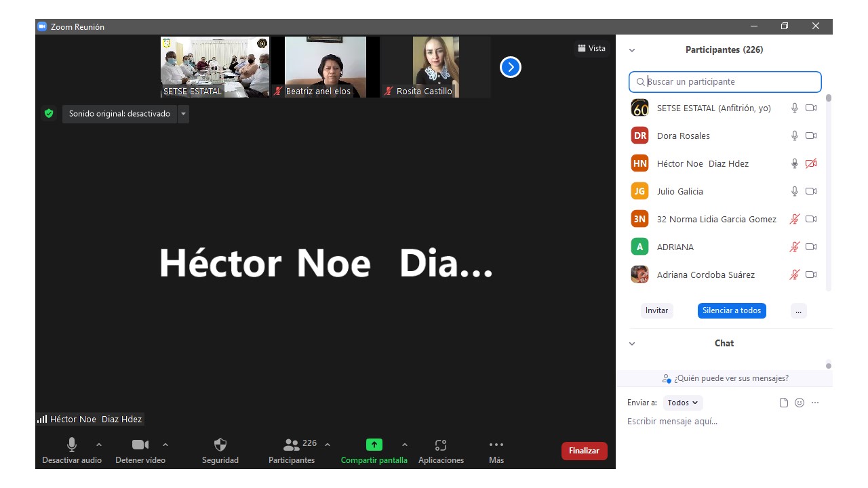
Task: Click signal bars icon beside Héctor Noe label
Action: coord(42,419)
